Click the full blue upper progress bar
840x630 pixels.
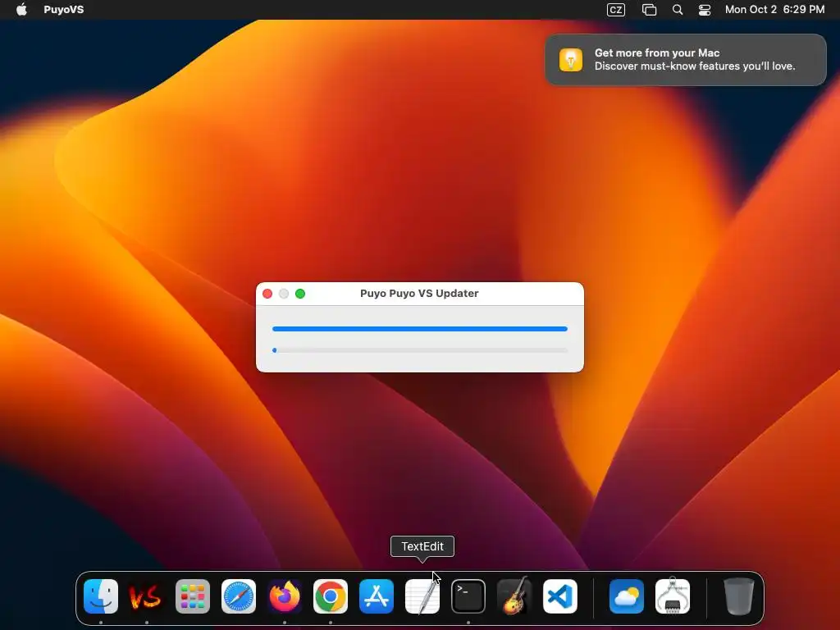(419, 329)
